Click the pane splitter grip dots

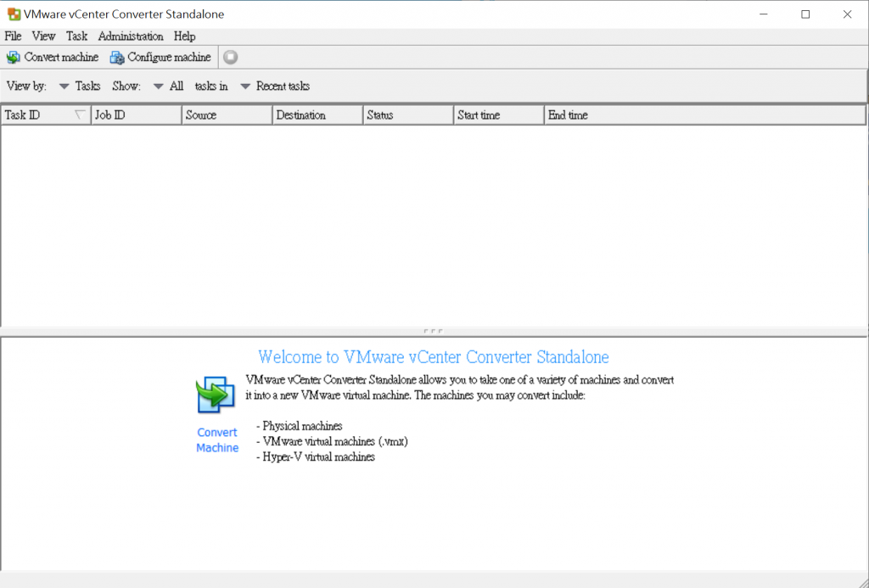pyautogui.click(x=433, y=332)
